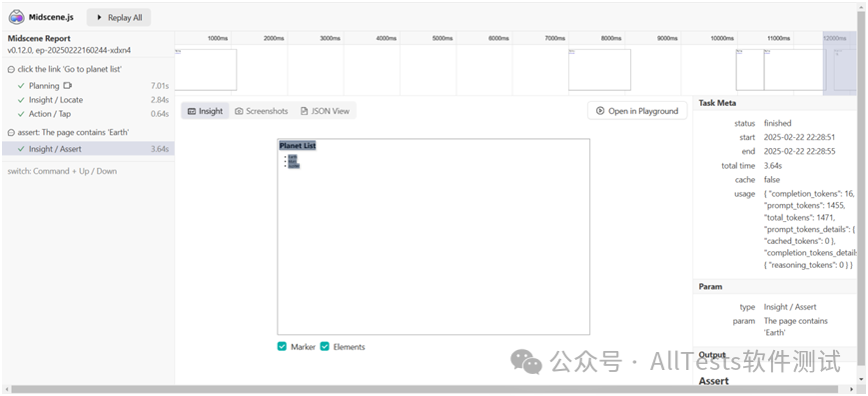The image size is (868, 396).
Task: Switch to the Insight tab
Action: [206, 111]
